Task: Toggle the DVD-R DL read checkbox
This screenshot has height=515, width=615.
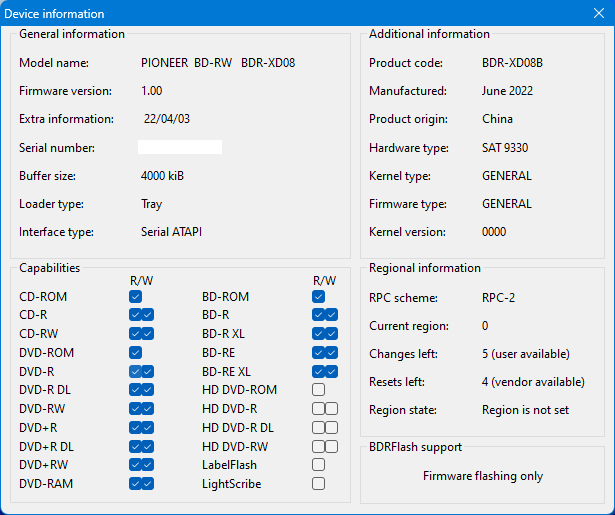Action: [x=135, y=390]
